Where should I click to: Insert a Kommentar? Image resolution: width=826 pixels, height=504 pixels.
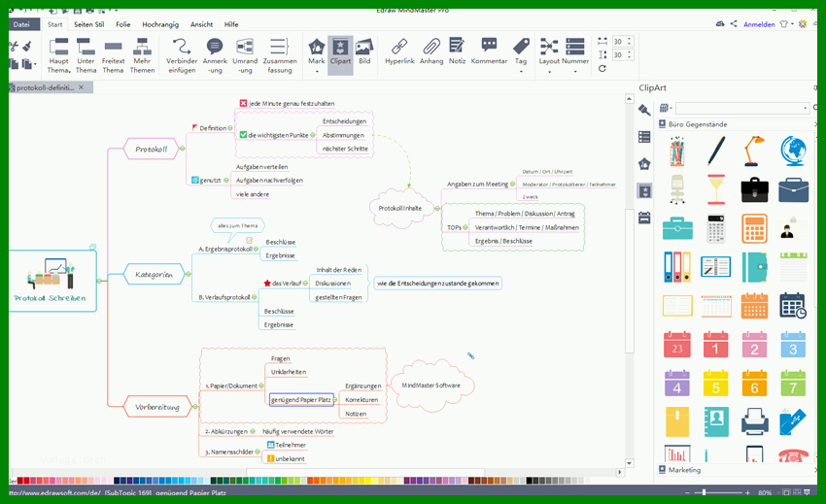489,51
